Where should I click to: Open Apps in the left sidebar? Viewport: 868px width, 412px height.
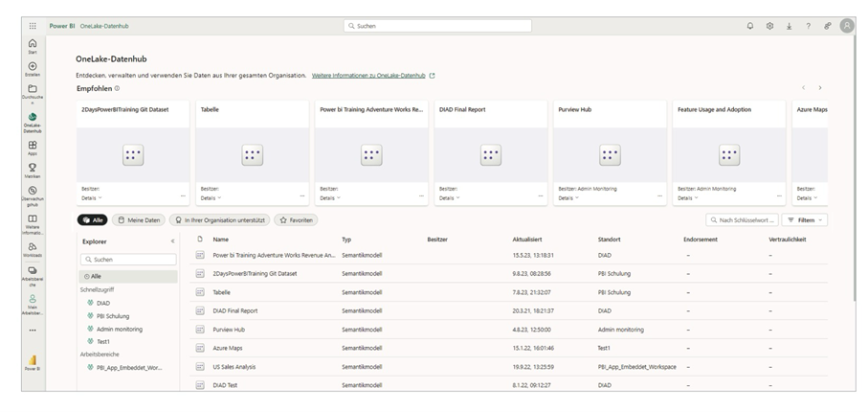coord(33,149)
